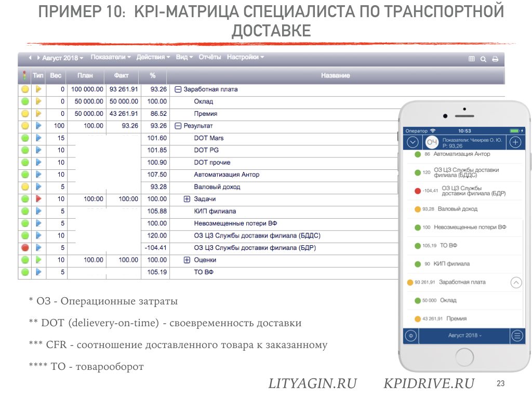Click the print icon in toolbar
Viewport: 532px width, 399px height.
coord(495,59)
